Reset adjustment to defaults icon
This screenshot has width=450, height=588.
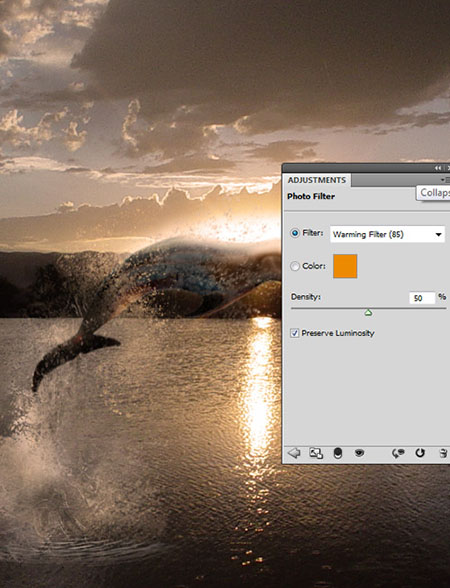420,453
